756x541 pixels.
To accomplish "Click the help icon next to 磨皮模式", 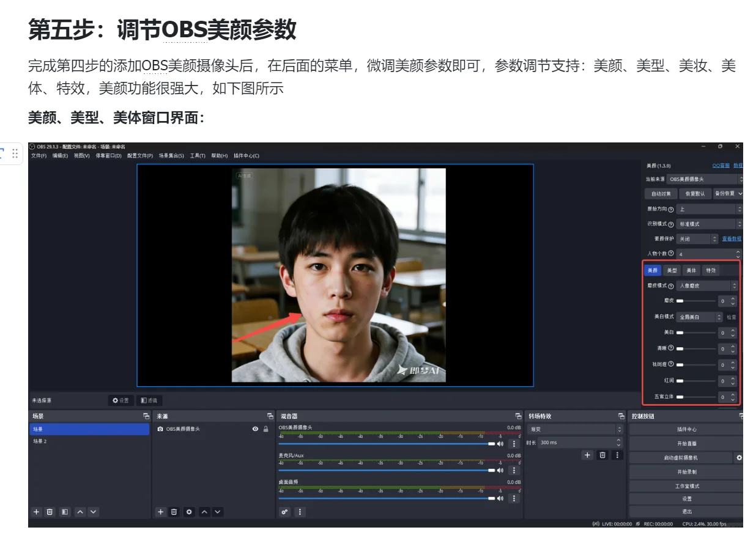I will (x=671, y=286).
